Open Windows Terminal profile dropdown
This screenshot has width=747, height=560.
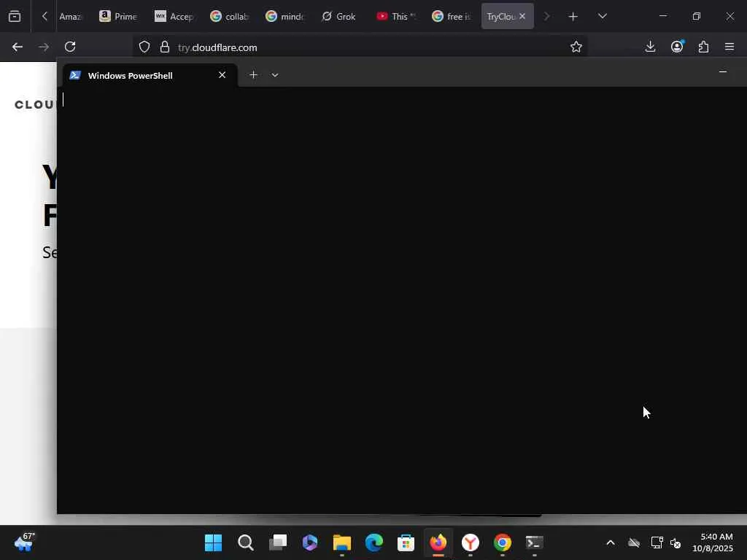pos(275,75)
